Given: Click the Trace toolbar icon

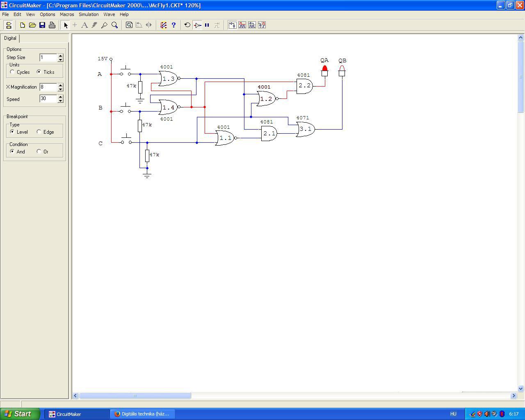Looking at the screenshot, I should (217, 25).
